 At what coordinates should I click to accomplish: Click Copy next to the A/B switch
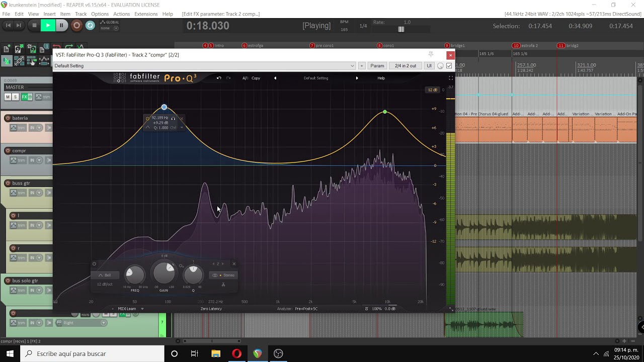click(x=256, y=78)
